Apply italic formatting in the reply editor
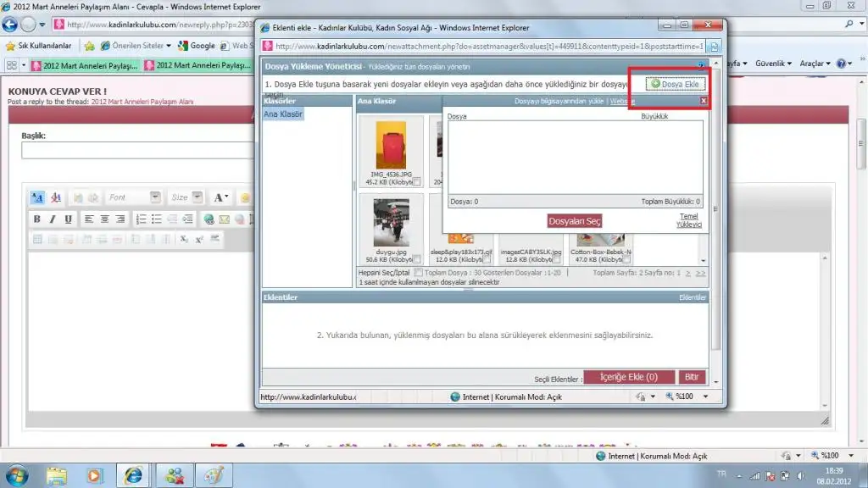Image resolution: width=868 pixels, height=488 pixels. (x=53, y=219)
